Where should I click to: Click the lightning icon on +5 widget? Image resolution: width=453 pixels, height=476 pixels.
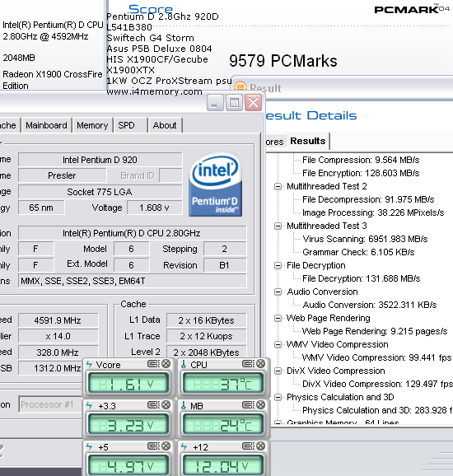point(89,447)
